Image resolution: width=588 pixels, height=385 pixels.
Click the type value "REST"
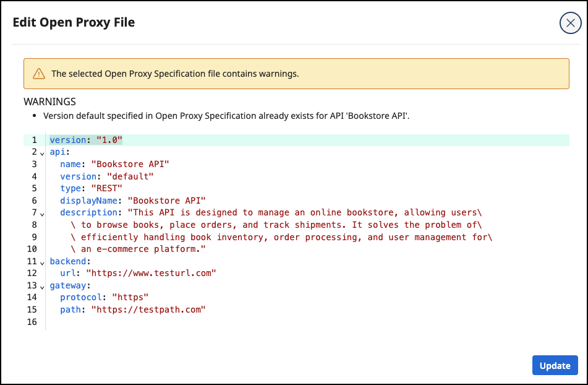tap(106, 188)
